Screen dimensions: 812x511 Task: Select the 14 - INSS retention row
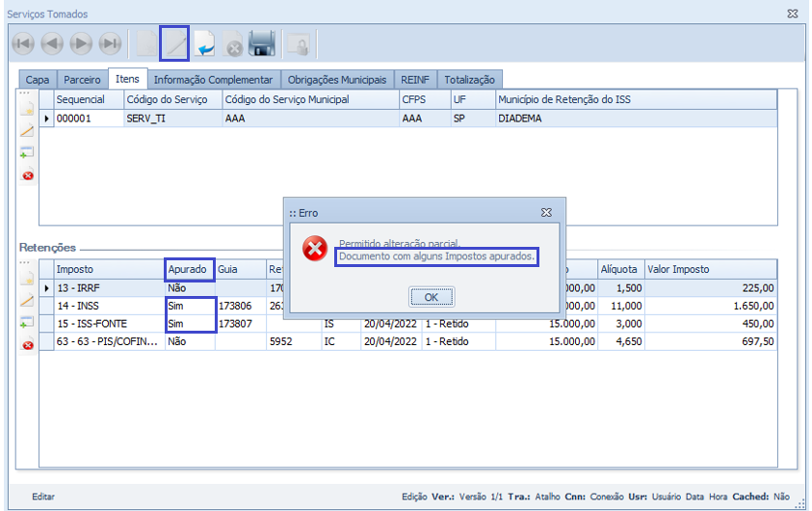click(106, 306)
